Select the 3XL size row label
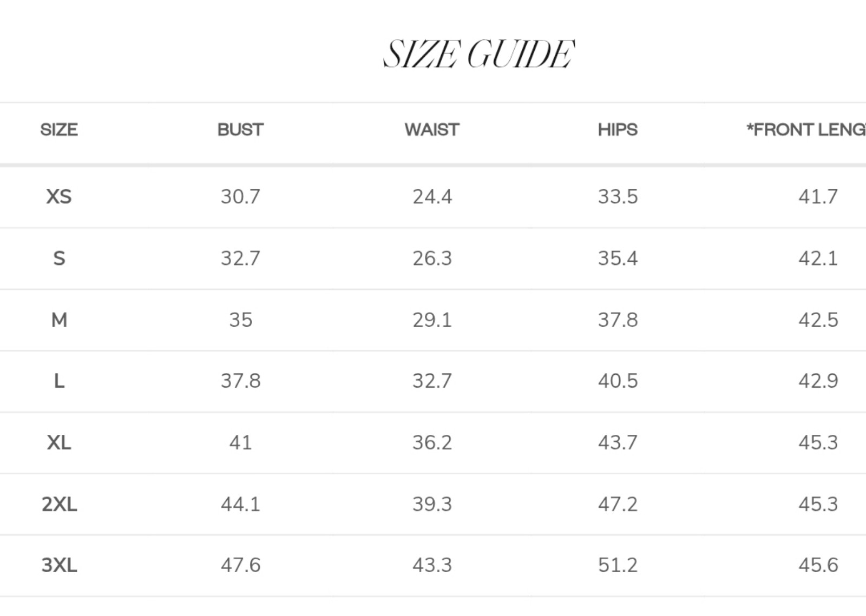The image size is (866, 616). click(x=59, y=565)
